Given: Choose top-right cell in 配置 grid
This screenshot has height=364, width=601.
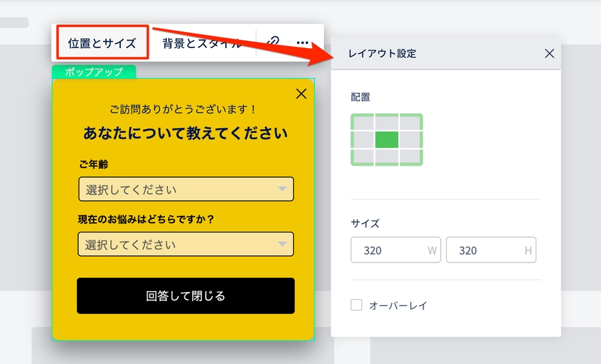Looking at the screenshot, I should [410, 123].
